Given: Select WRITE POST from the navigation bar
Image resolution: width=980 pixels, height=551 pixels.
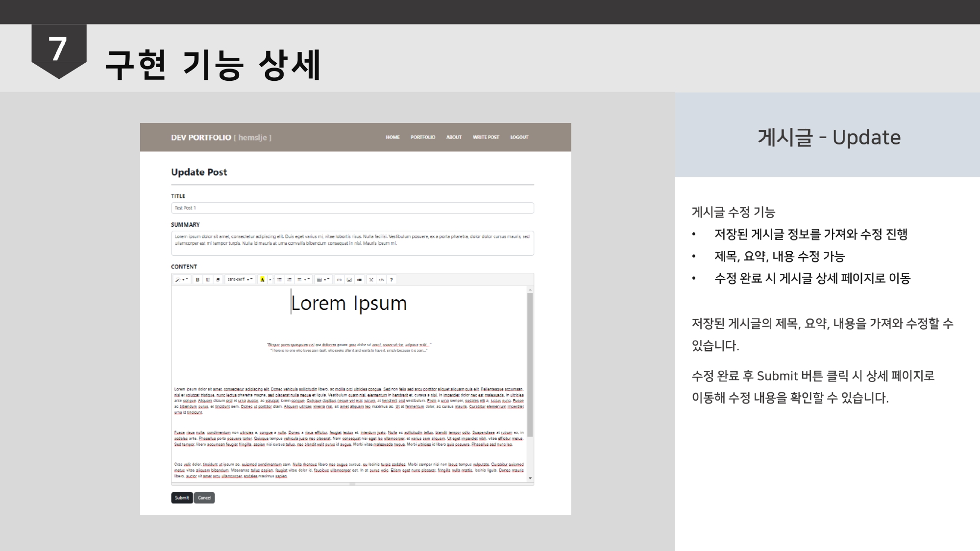Looking at the screenshot, I should coord(486,138).
